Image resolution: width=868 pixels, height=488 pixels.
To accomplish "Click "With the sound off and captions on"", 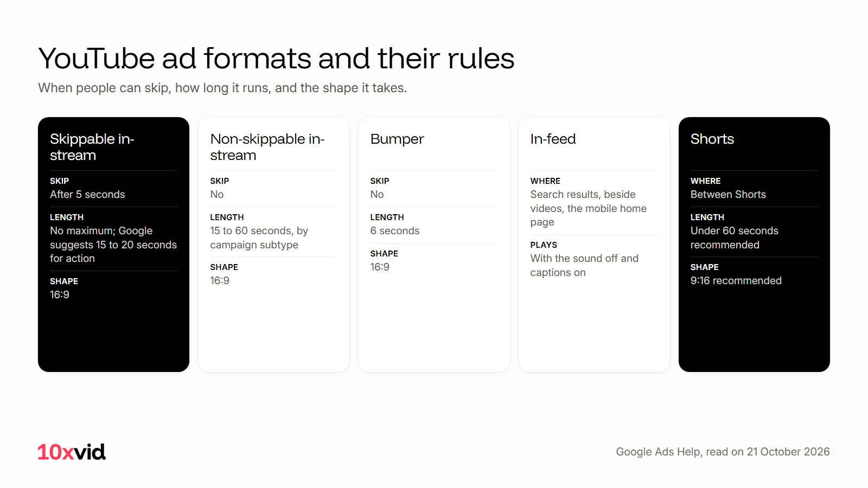I will (x=584, y=265).
